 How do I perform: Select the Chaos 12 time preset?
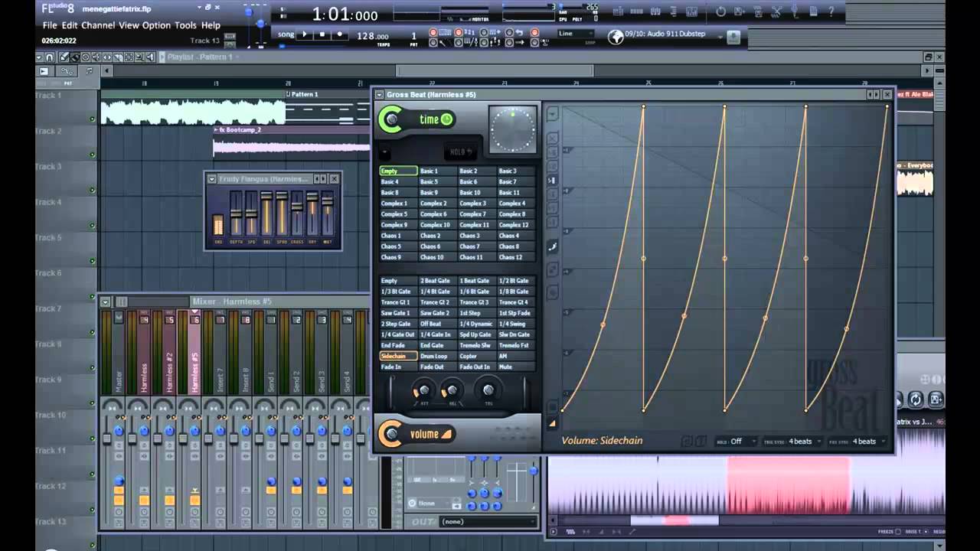point(515,257)
